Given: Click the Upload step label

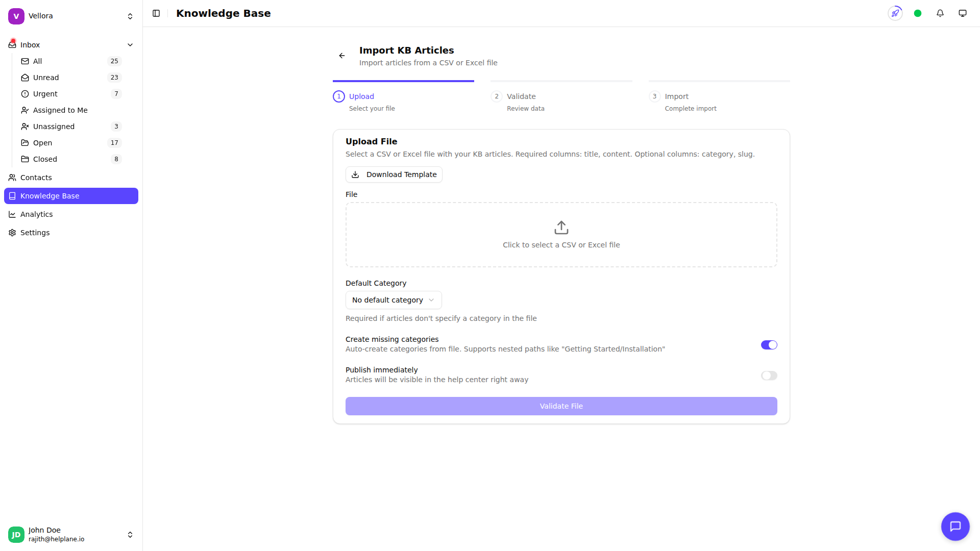Looking at the screenshot, I should click(361, 96).
